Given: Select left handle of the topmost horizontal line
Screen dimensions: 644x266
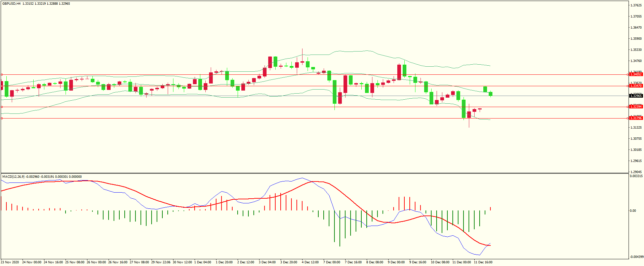Looking at the screenshot, I should [x=2, y=74].
